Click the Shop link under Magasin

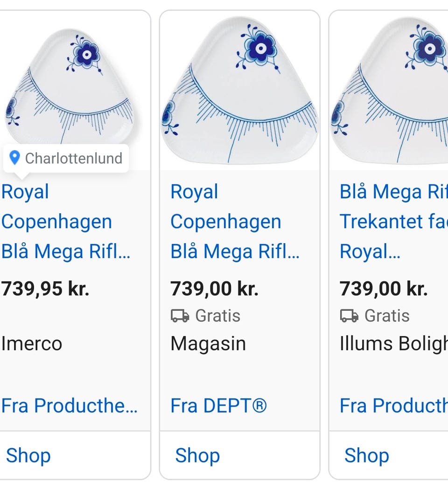(x=197, y=455)
